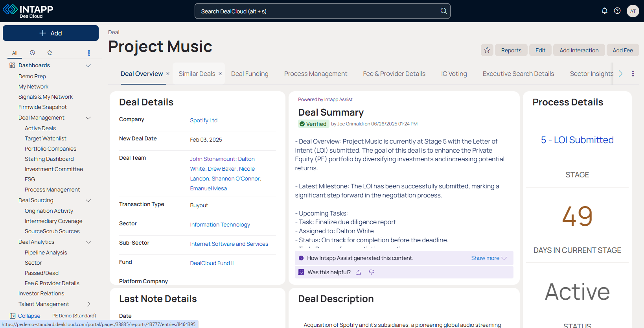Click the notifications bell icon
This screenshot has height=328, width=644.
click(605, 11)
